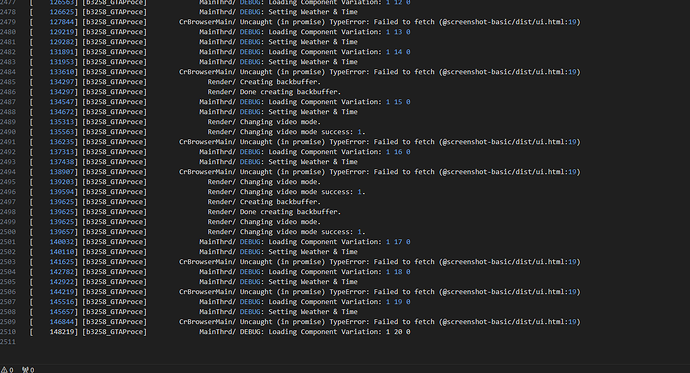This screenshot has width=690, height=373.
Task: Click '[b3258_GTAProce]' tag on line 2508
Action: coord(114,312)
